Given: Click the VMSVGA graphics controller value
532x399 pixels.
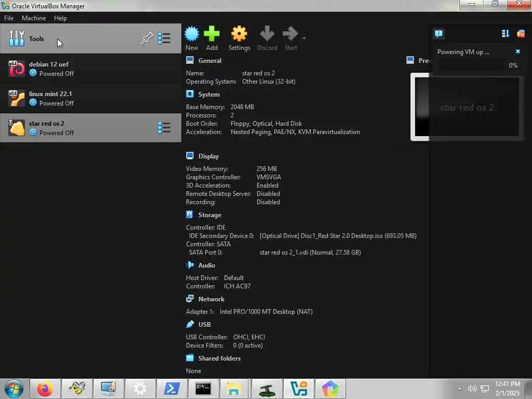Looking at the screenshot, I should coord(269,177).
